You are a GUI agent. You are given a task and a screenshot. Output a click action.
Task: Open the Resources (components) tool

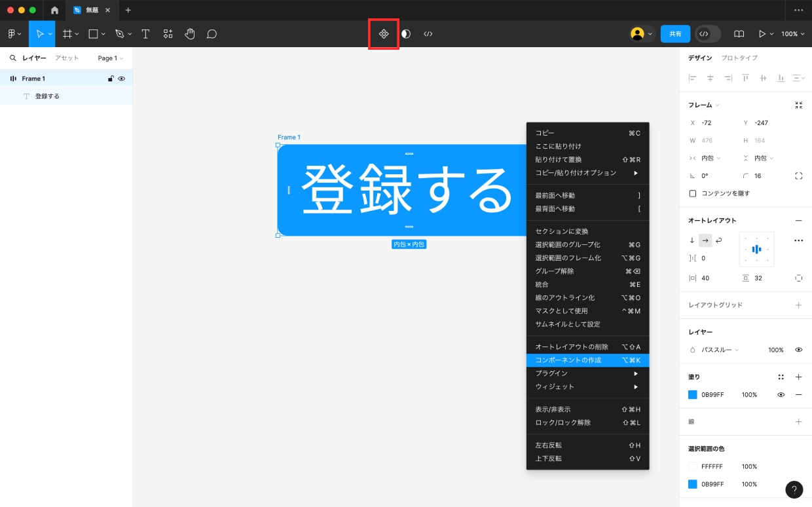168,34
